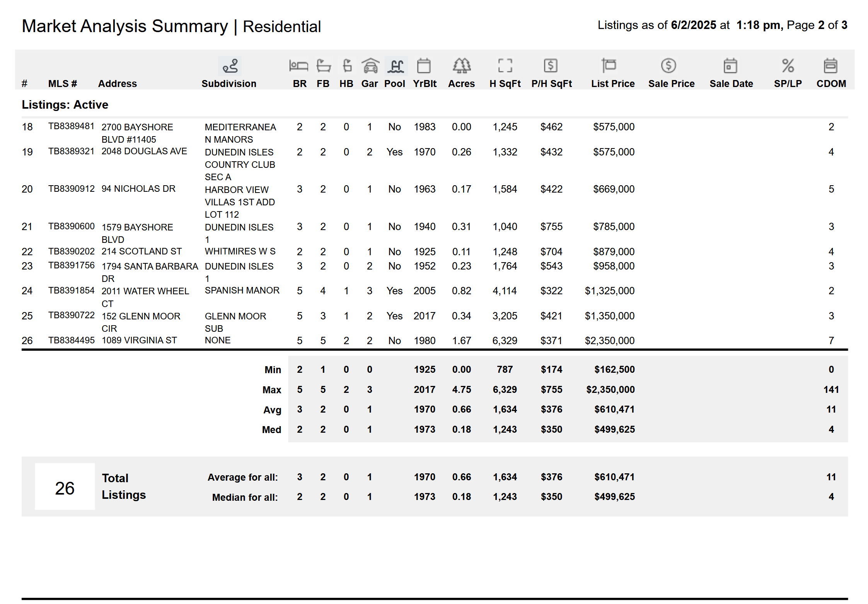Click the acres trees icon
Viewport: 868px width, 604px height.
tap(462, 66)
